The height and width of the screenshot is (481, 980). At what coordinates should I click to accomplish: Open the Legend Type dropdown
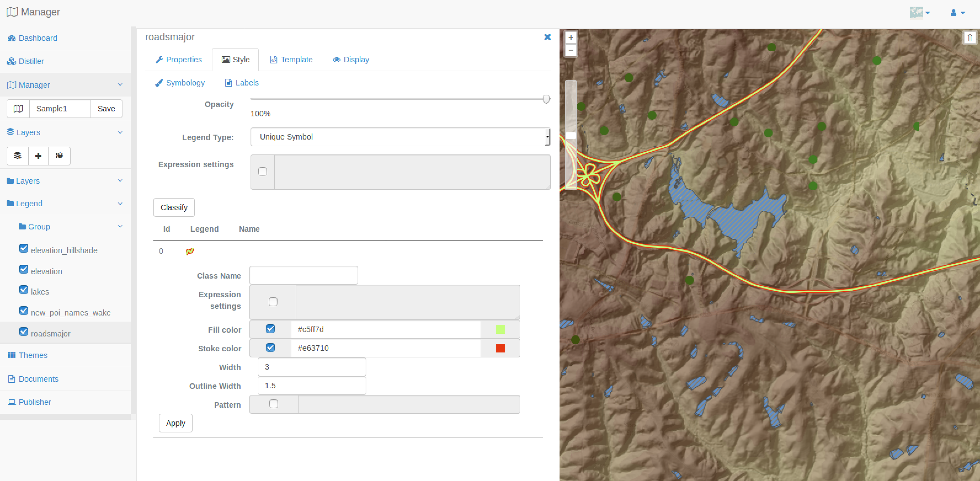(400, 137)
